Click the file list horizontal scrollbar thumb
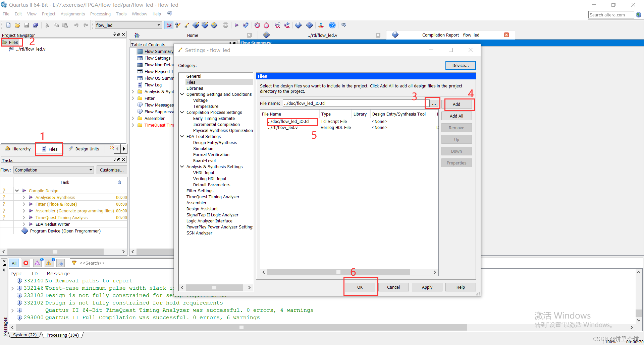Screen dimensions: 644x345 click(x=338, y=272)
